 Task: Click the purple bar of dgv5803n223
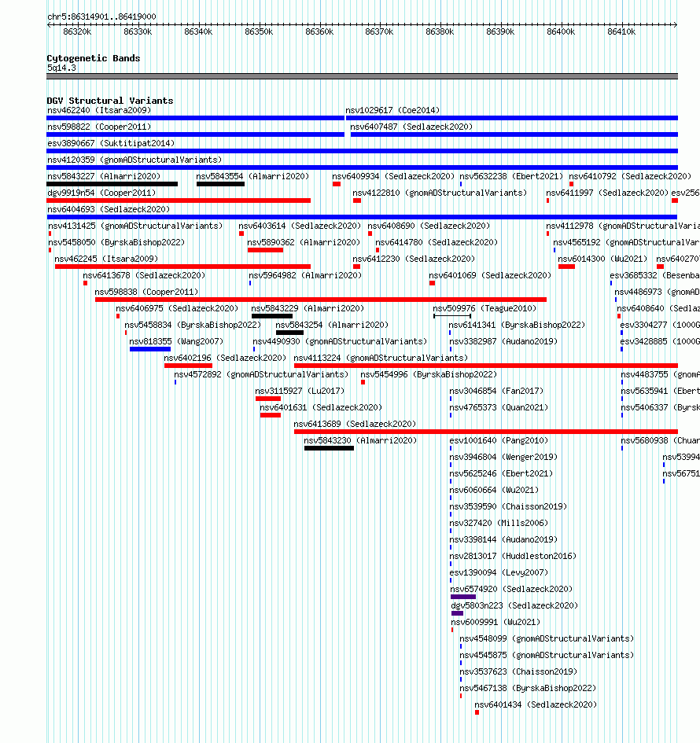(457, 613)
